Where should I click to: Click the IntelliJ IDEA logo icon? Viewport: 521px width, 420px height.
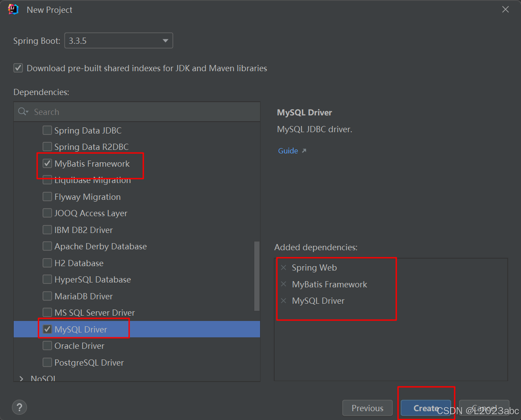coord(13,9)
